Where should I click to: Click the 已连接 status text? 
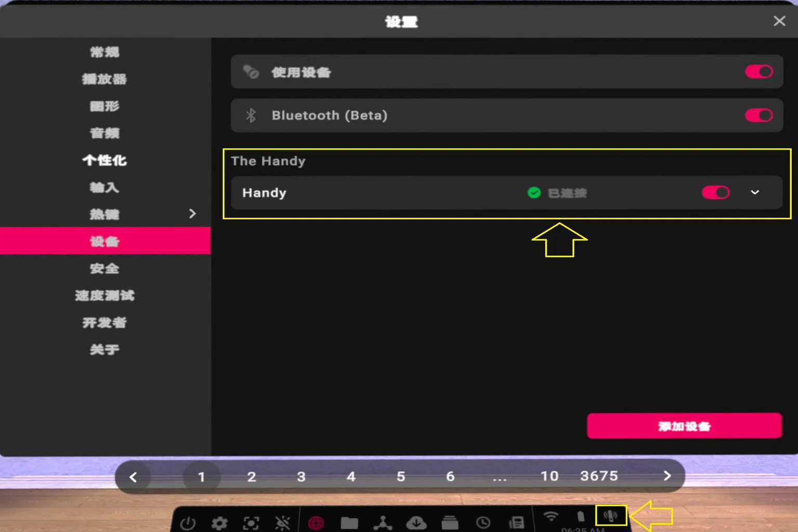click(x=567, y=193)
